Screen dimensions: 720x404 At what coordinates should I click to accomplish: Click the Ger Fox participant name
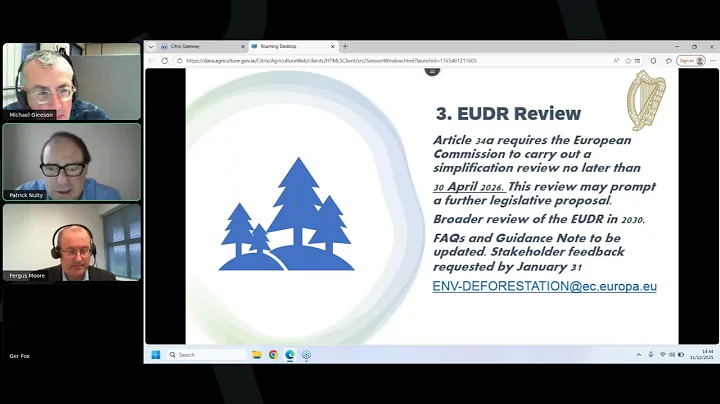point(20,356)
